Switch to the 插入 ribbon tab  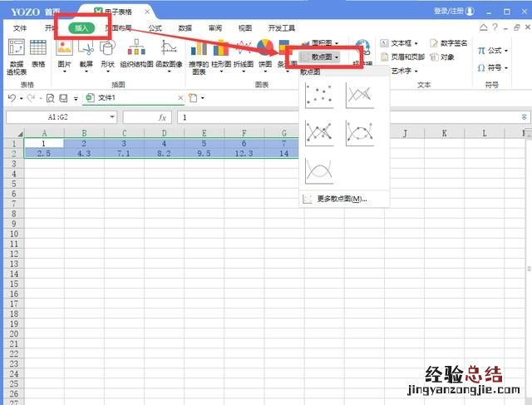(x=81, y=28)
